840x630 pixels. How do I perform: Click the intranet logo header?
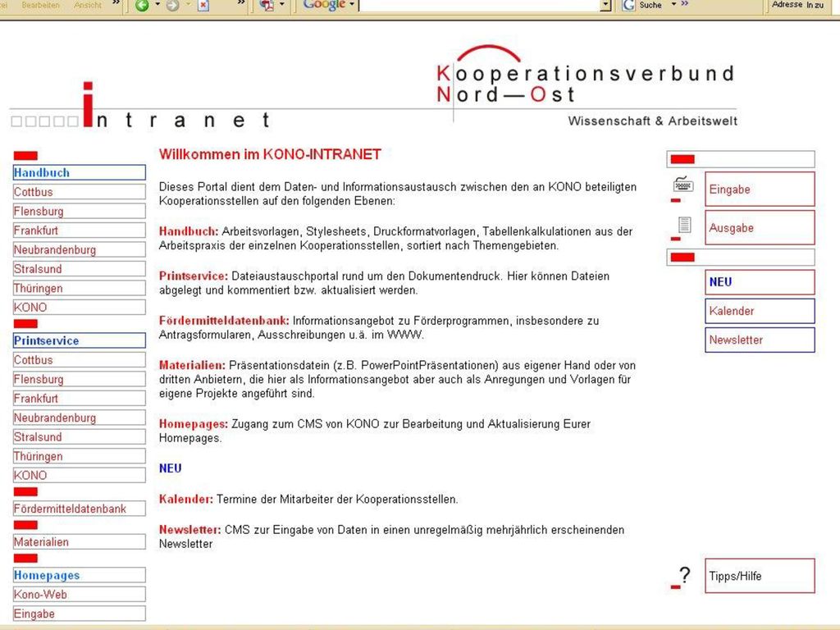pyautogui.click(x=140, y=106)
